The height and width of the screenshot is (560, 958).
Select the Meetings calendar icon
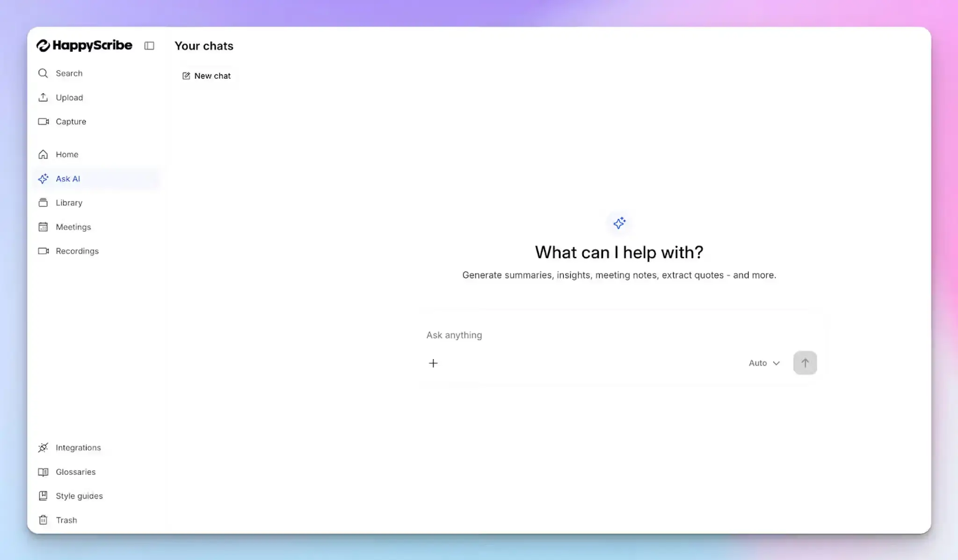click(43, 227)
